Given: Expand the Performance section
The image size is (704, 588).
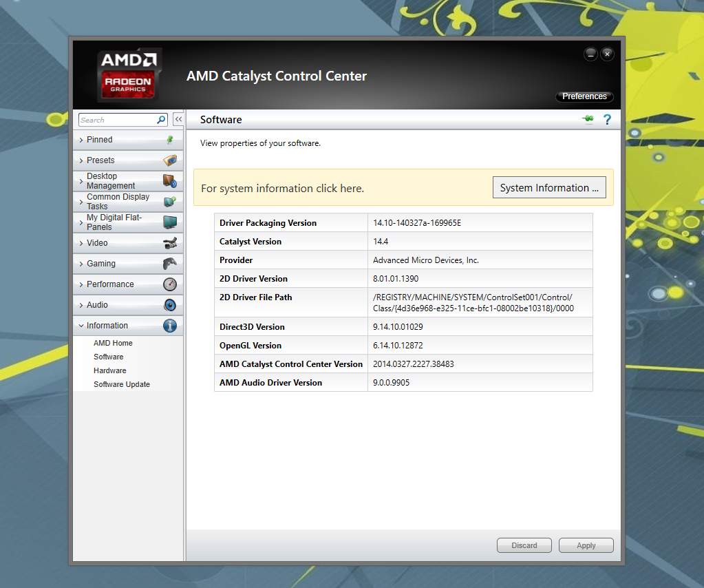Looking at the screenshot, I should 128,284.
